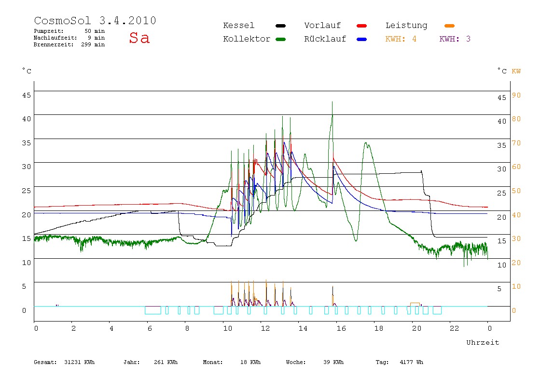Click the 'Gesamt:' label in footer
This screenshot has height=392, width=554.
click(x=45, y=362)
